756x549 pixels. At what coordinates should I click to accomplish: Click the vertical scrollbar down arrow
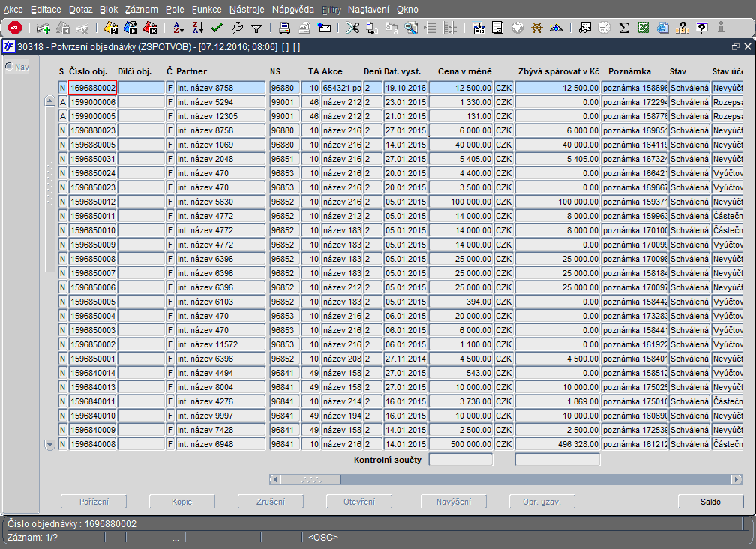49,444
